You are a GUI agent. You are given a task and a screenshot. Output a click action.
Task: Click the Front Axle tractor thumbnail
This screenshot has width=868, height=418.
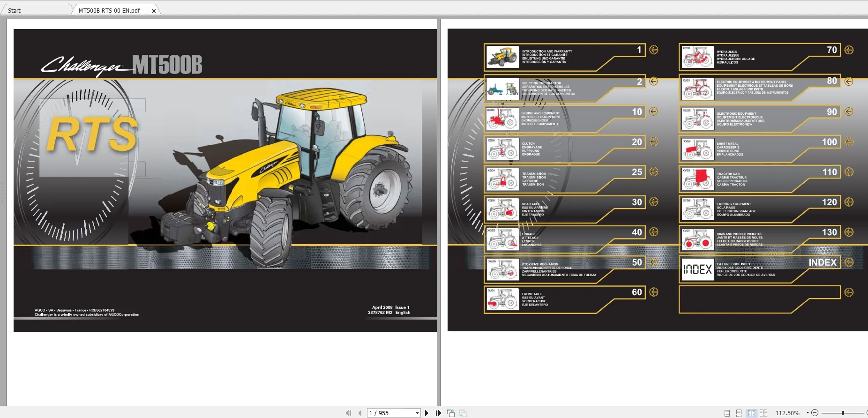pyautogui.click(x=502, y=299)
